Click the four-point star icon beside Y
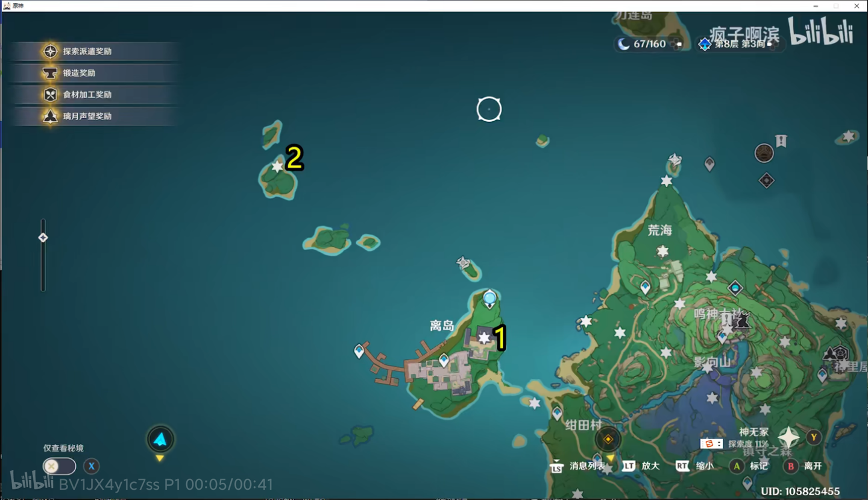 788,438
